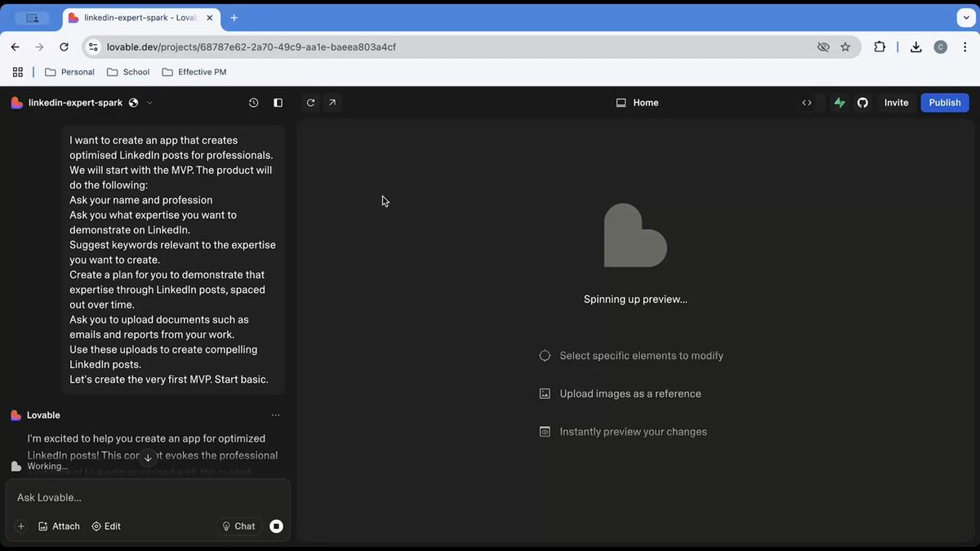Open the Lovable message options ellipsis

pos(276,415)
